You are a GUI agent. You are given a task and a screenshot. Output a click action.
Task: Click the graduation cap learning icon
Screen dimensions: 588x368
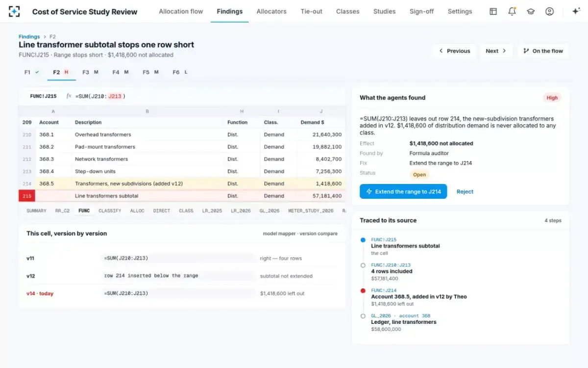pyautogui.click(x=531, y=11)
